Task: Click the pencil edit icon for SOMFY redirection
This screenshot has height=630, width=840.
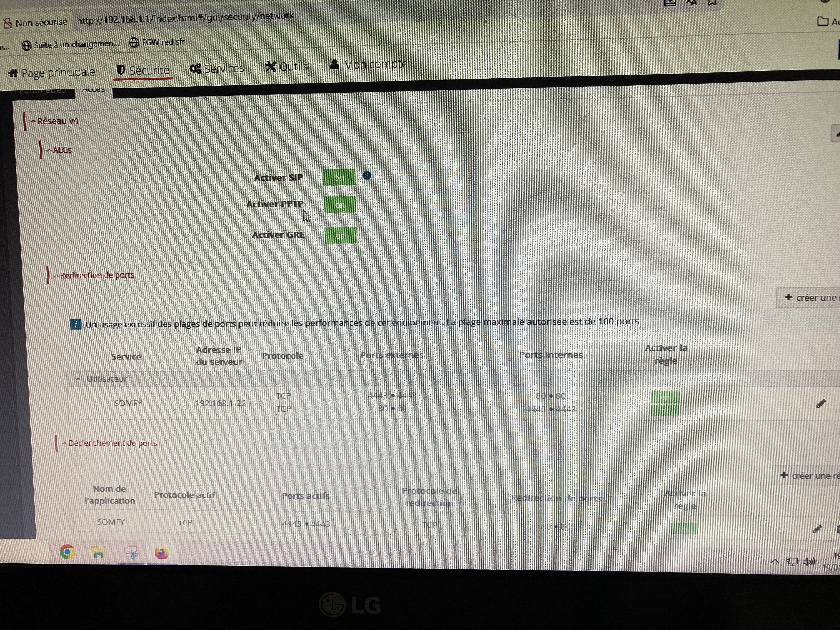Action: 821,403
